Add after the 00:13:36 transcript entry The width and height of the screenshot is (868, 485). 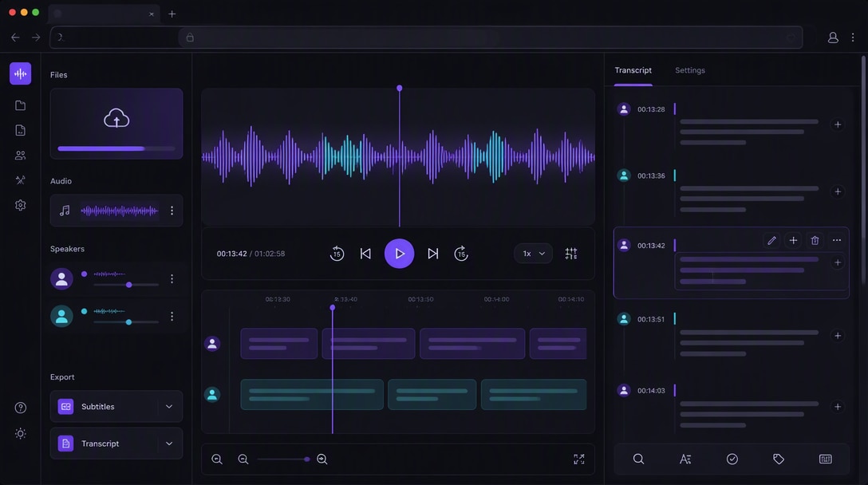[838, 191]
